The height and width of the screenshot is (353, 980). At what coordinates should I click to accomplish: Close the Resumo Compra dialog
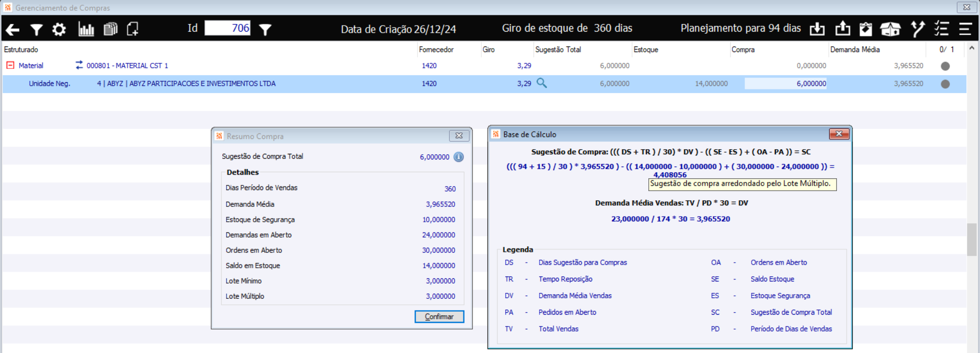459,135
